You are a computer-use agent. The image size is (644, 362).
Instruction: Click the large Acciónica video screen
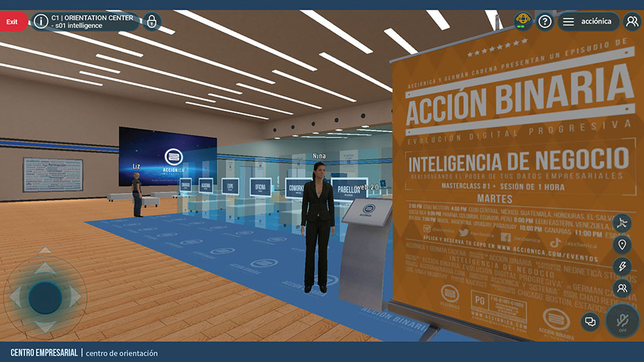168,157
